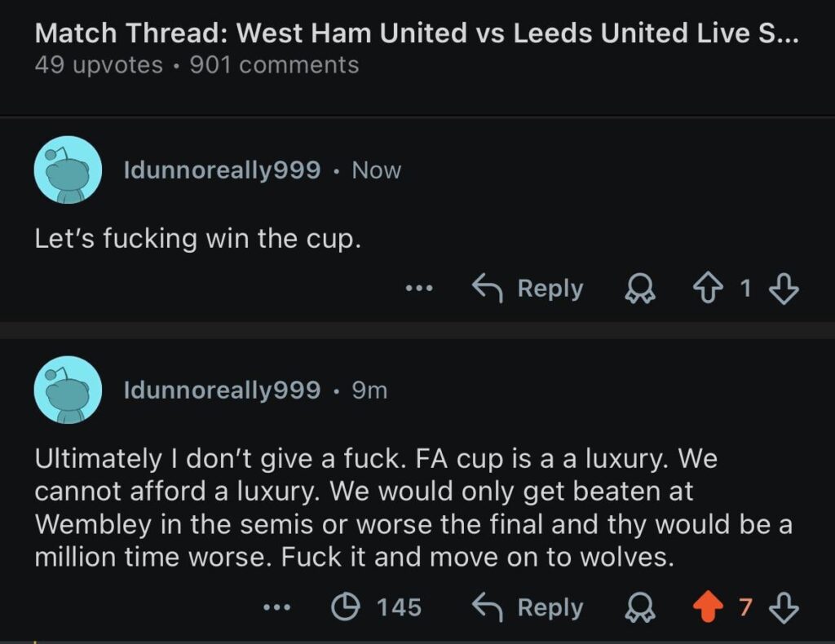Open the overflow menu on the first comment
This screenshot has height=644, width=835.
[x=418, y=288]
